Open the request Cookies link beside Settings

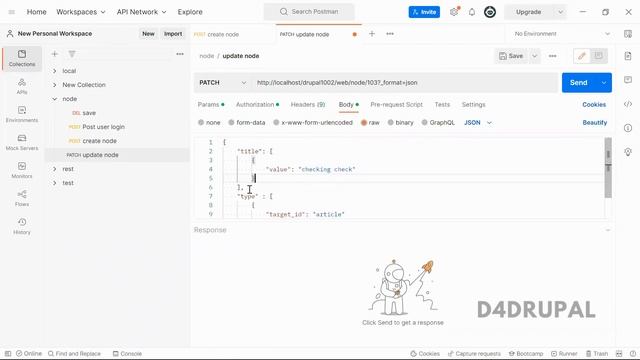[594, 104]
